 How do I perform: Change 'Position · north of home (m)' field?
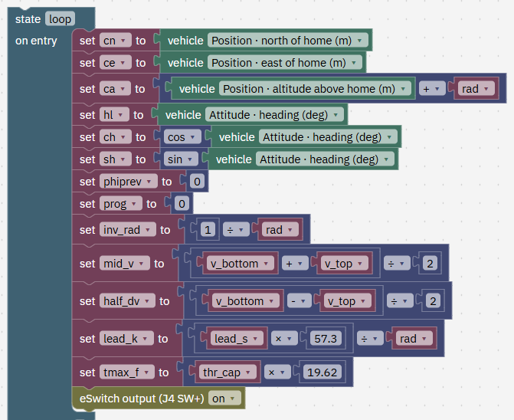click(x=287, y=41)
